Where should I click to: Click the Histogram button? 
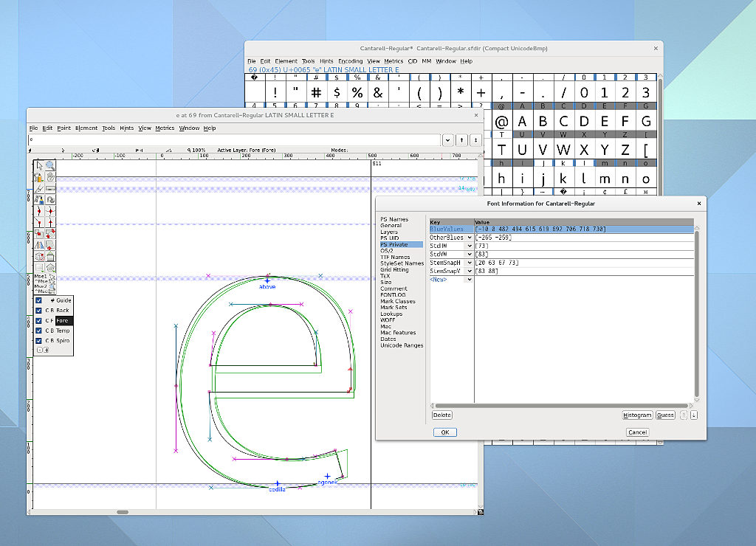coord(637,415)
